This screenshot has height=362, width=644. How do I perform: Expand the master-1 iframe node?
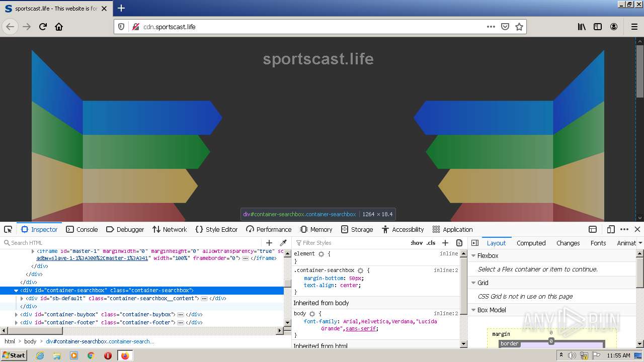point(33,251)
